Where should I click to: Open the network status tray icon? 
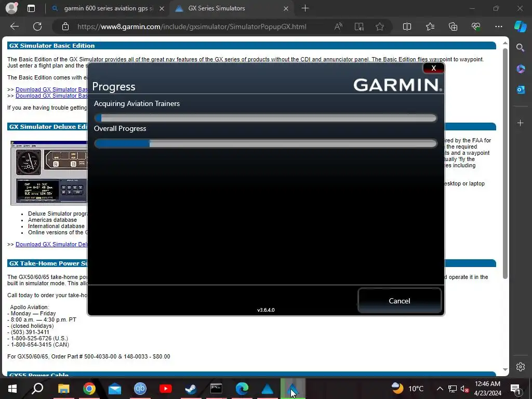click(x=453, y=389)
